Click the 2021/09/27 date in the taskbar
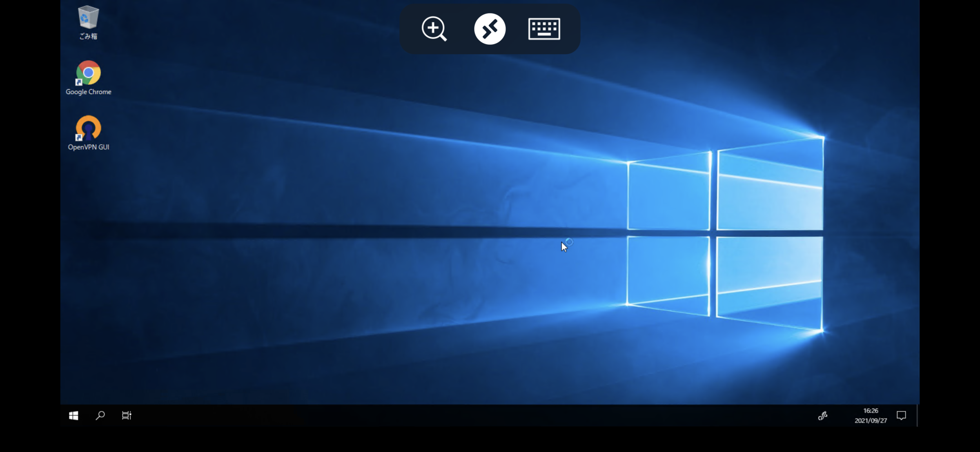The image size is (980, 452). coord(871,421)
